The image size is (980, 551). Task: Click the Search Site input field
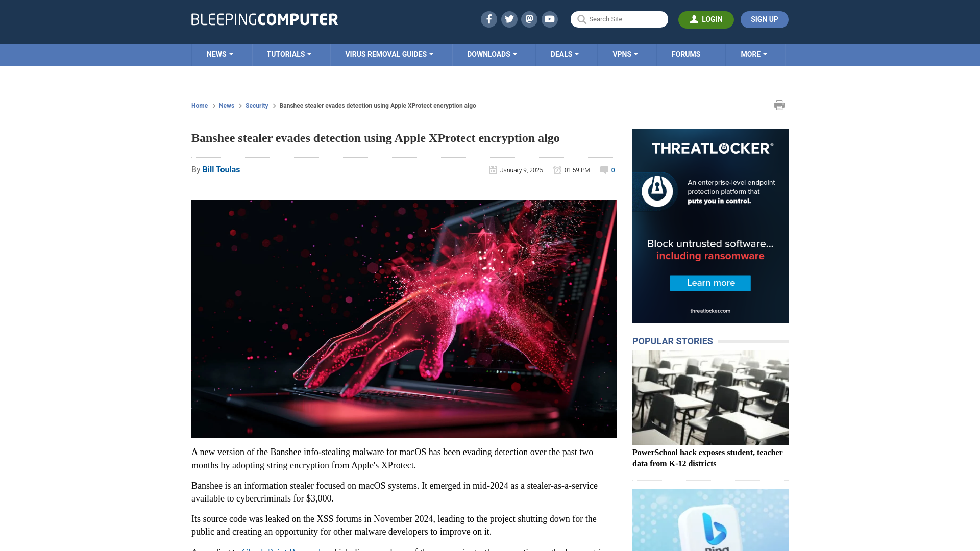pos(619,19)
